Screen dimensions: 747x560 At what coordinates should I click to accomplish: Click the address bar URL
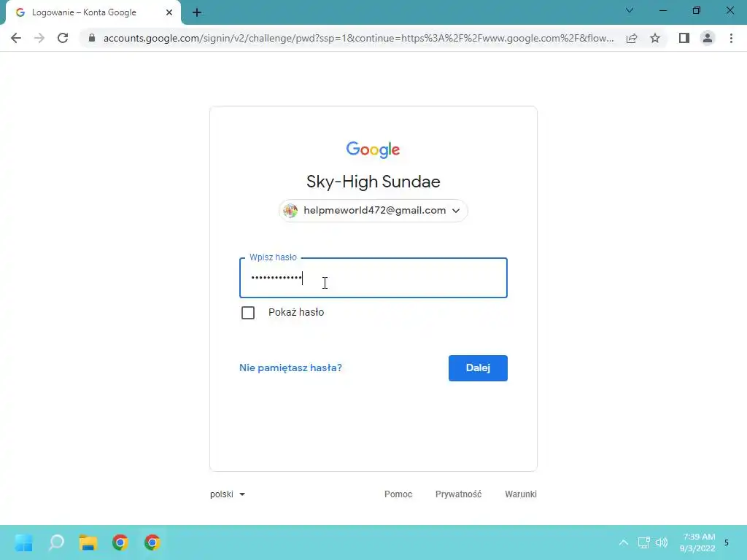(x=358, y=38)
